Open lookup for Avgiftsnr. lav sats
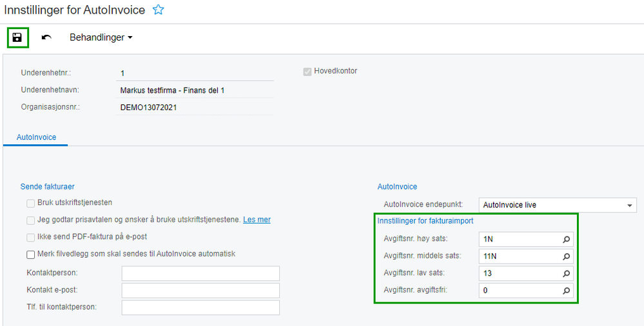 (566, 273)
